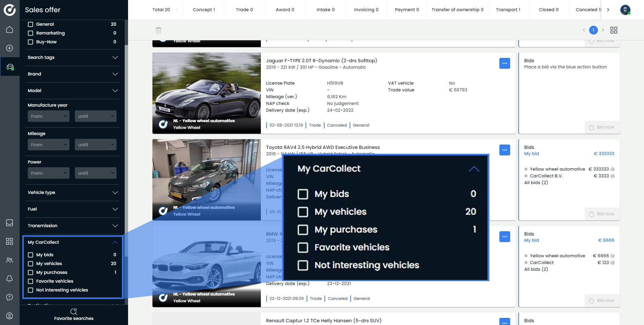Expand the Brand filter

[73, 74]
